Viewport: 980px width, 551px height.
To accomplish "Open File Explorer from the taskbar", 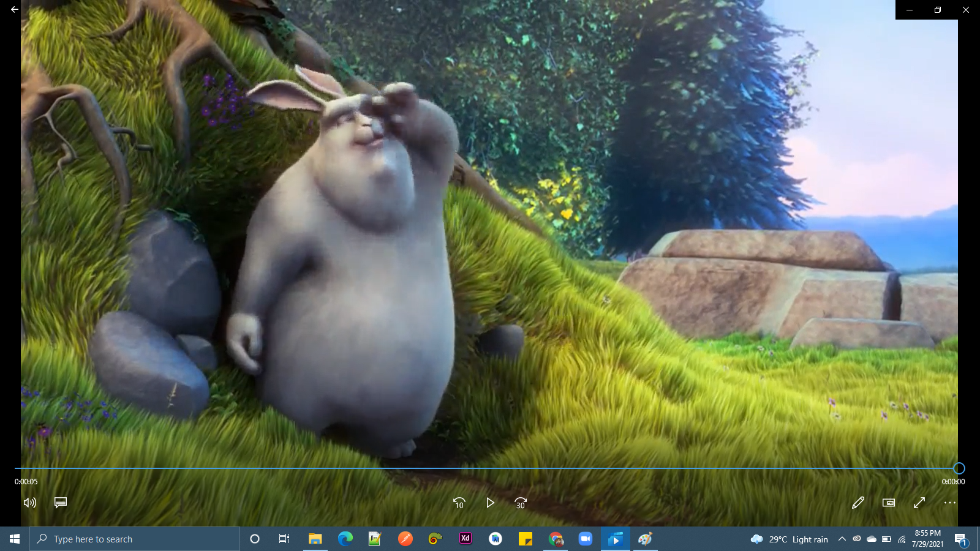I will (x=315, y=539).
